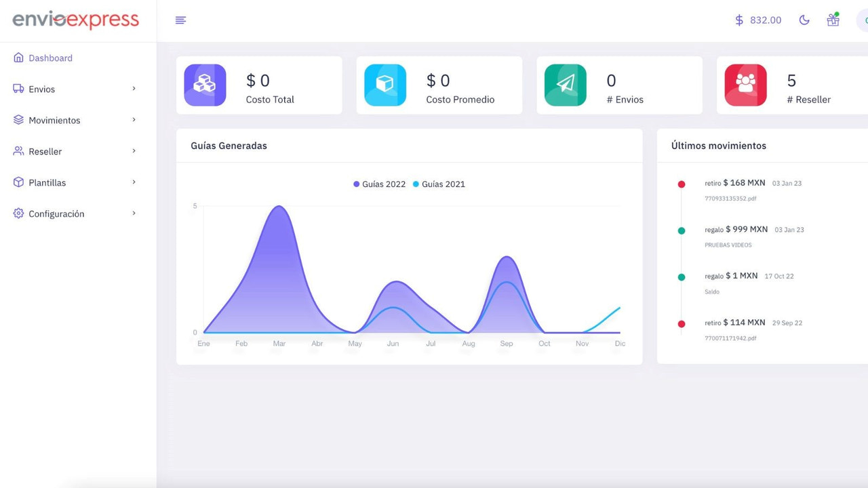Switch to dark mode moon icon
The image size is (868, 488).
(x=804, y=20)
